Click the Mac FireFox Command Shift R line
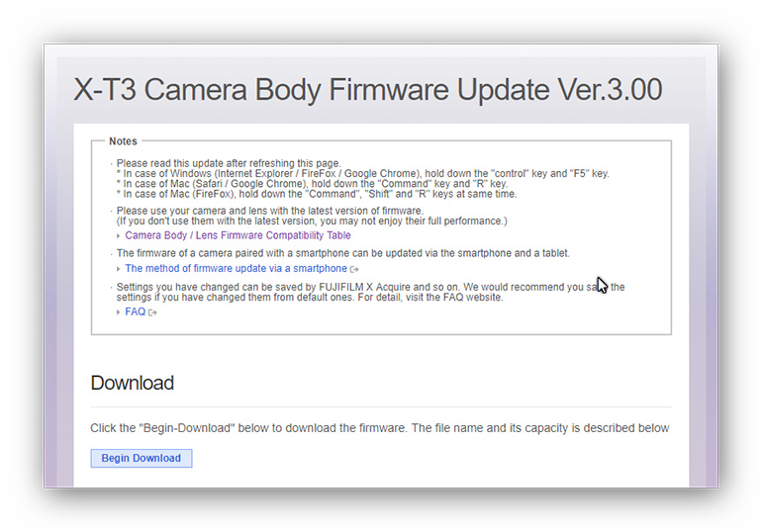Image resolution: width=762 pixels, height=532 pixels. 317,194
